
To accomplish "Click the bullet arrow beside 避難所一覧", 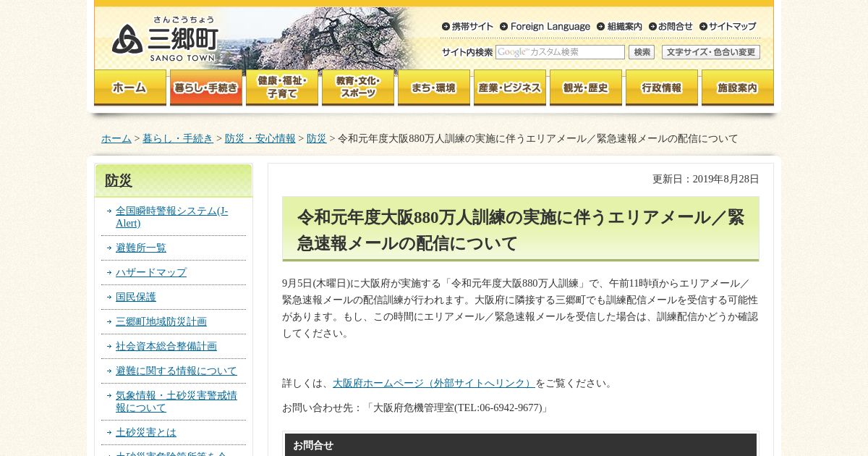I will (x=109, y=248).
